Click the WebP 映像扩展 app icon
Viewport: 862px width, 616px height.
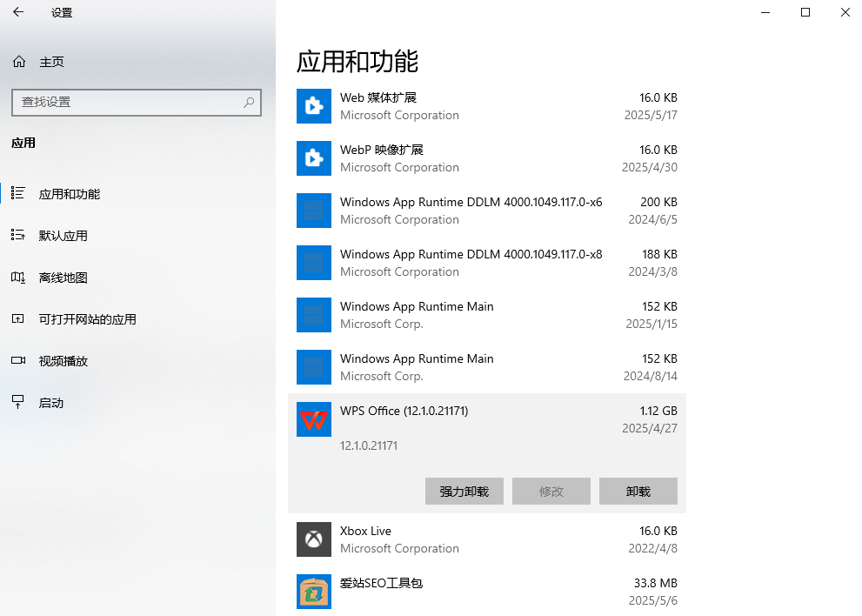point(314,158)
